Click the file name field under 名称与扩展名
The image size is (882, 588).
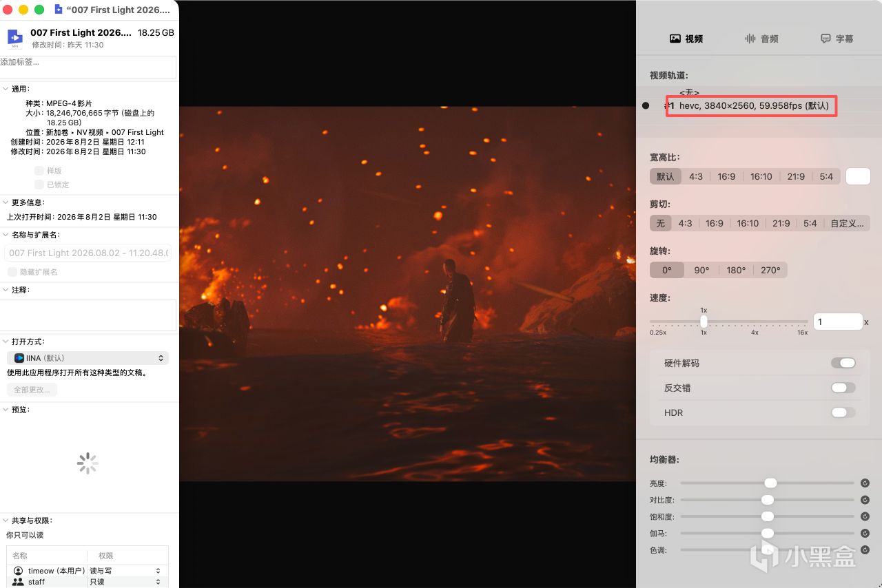tap(88, 253)
